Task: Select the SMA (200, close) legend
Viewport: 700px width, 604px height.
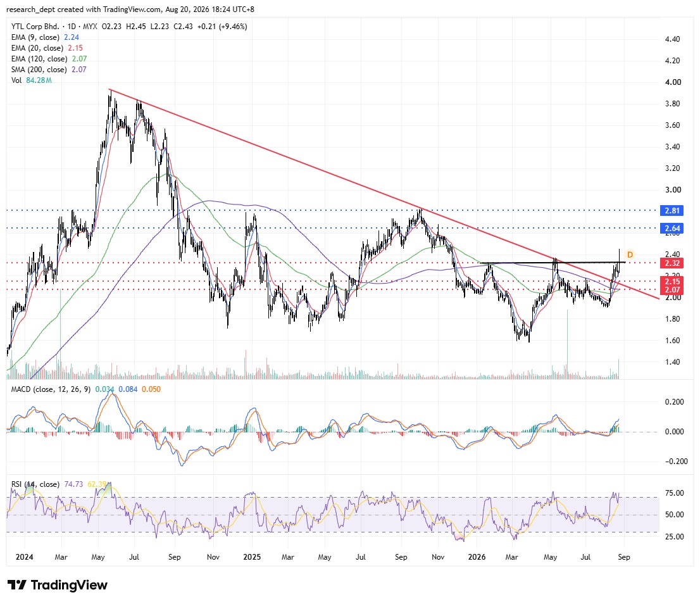Action: 49,70
